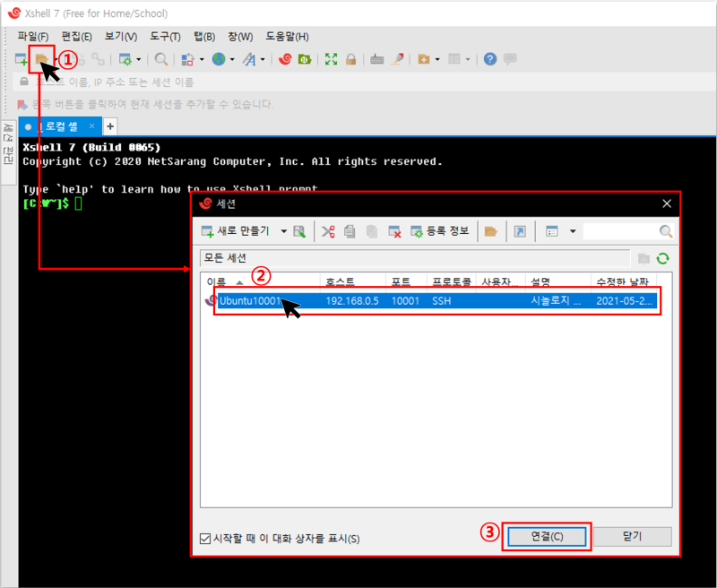Image resolution: width=717 pixels, height=588 pixels.
Task: Sort sessions by 수정한 날짜 column header
Action: pyautogui.click(x=624, y=281)
